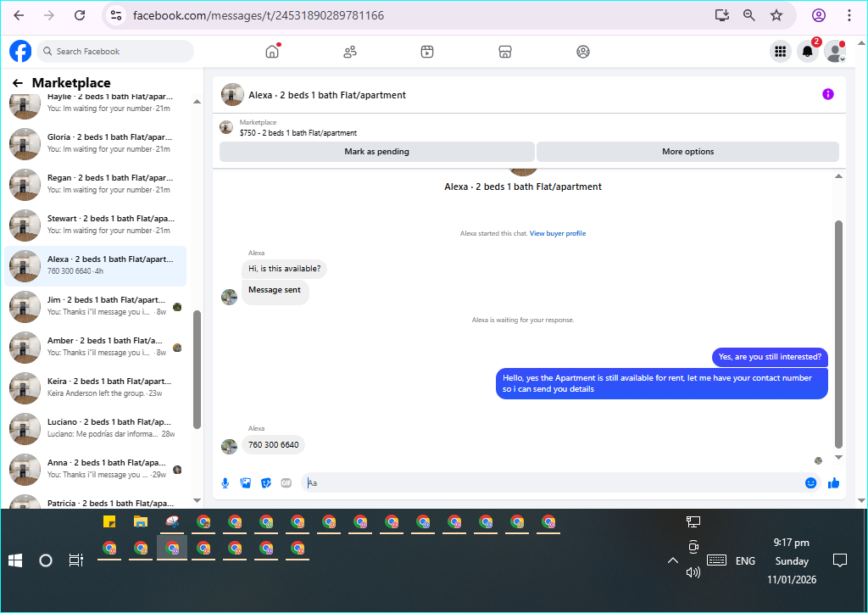This screenshot has height=613, width=868.
Task: Click the voice clip microphone icon
Action: coord(225,483)
